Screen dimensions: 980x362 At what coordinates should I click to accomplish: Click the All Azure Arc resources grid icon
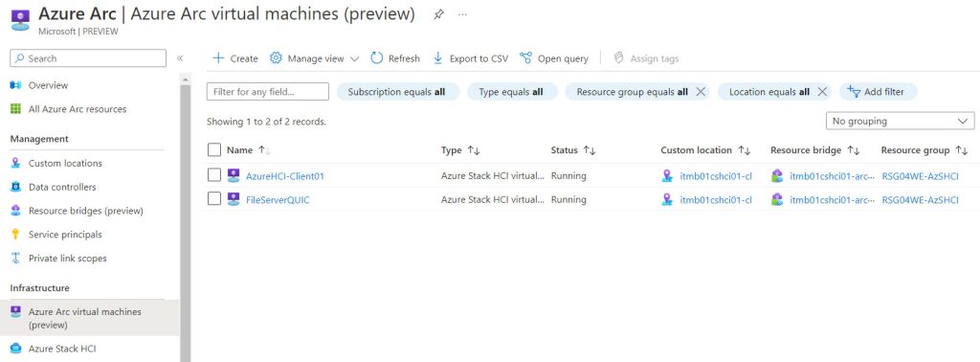16,109
